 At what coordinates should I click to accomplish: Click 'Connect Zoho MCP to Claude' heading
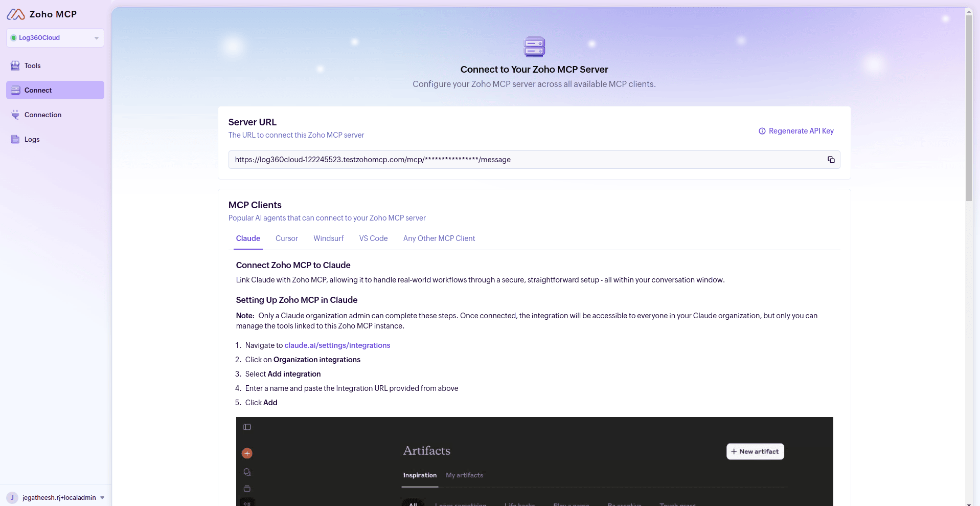point(293,265)
